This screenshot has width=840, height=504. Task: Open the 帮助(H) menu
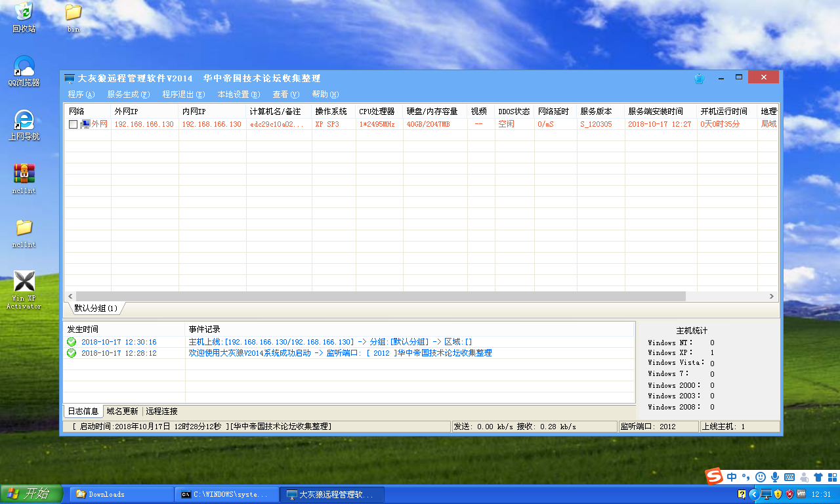coord(325,94)
